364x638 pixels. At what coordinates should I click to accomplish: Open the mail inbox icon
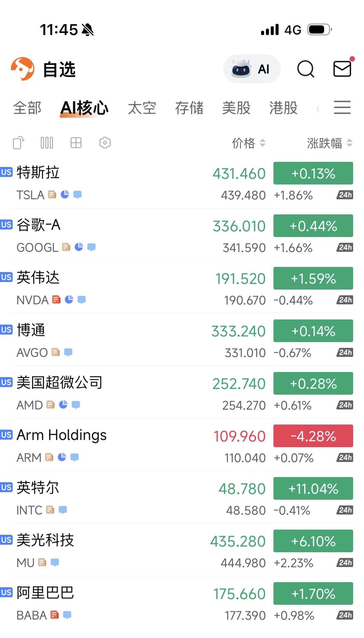342,69
